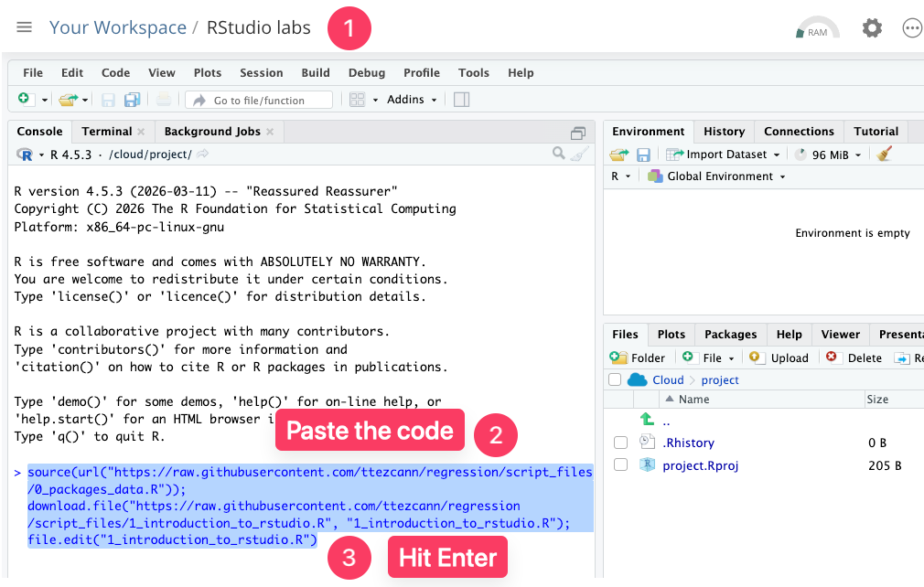Load workspace via Environment folder icon

[619, 155]
